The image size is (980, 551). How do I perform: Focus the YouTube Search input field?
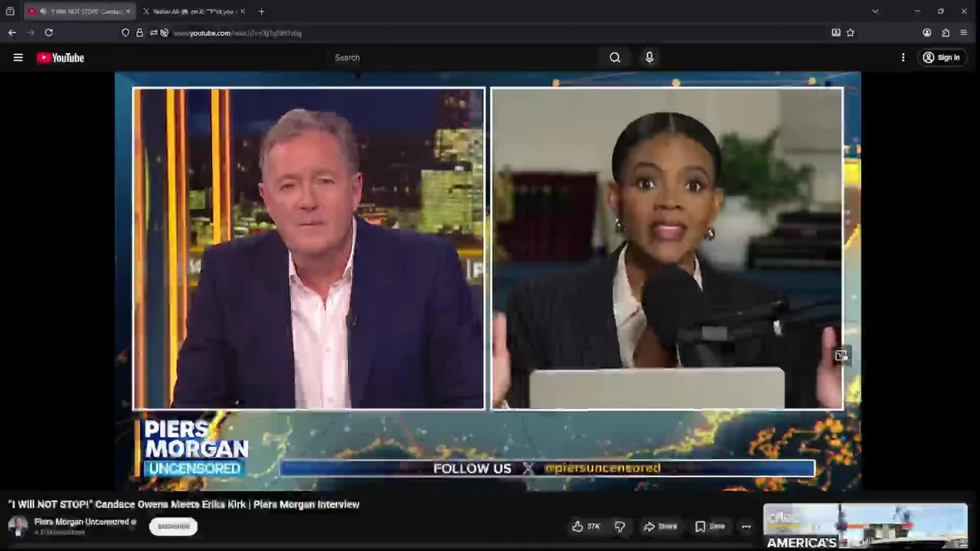[x=463, y=57]
